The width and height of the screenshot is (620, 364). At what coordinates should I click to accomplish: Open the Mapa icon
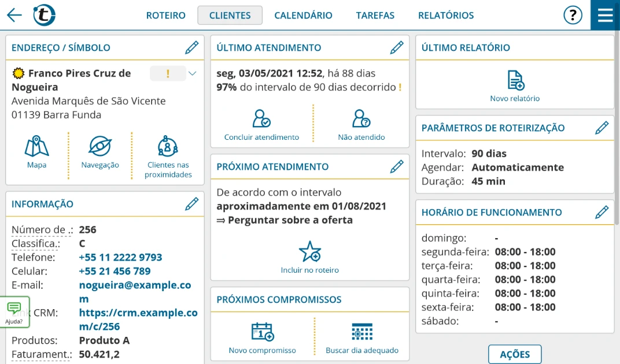[x=36, y=147]
